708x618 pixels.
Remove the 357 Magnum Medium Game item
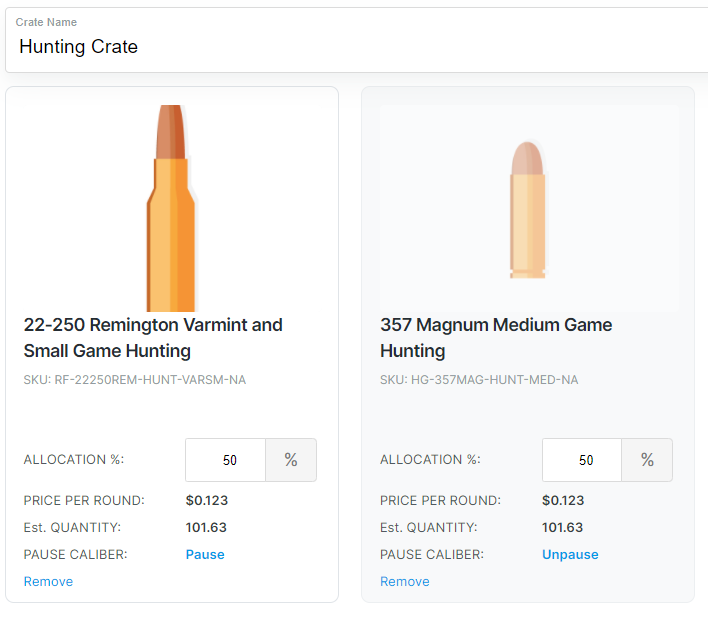click(405, 581)
